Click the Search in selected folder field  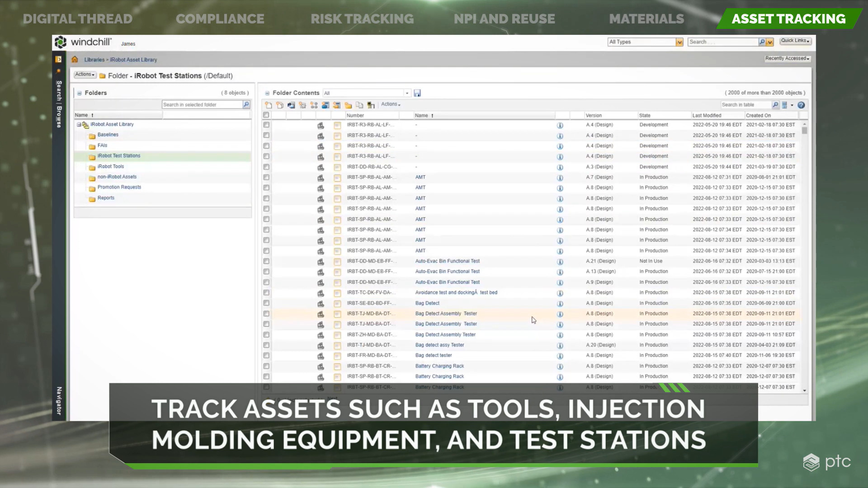click(x=202, y=104)
